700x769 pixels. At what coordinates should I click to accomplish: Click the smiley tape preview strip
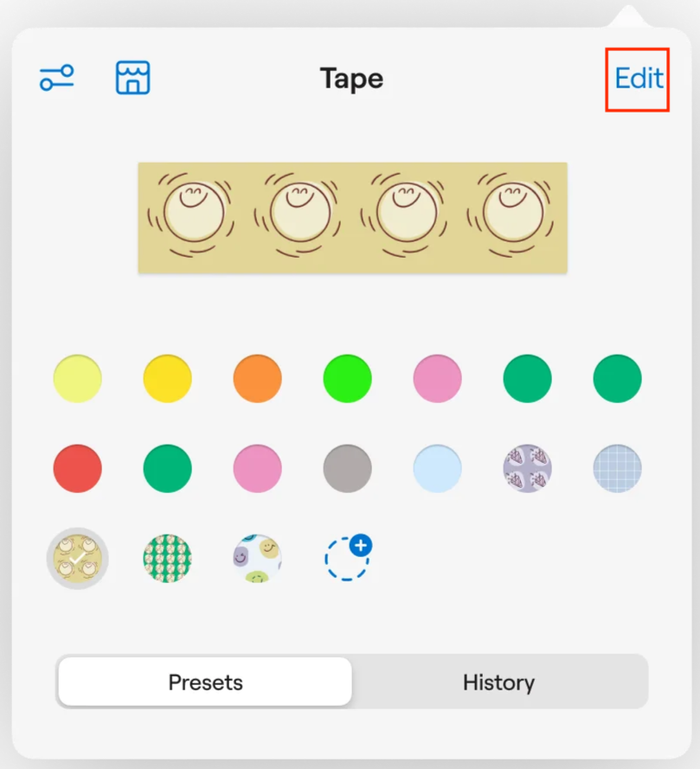[352, 218]
